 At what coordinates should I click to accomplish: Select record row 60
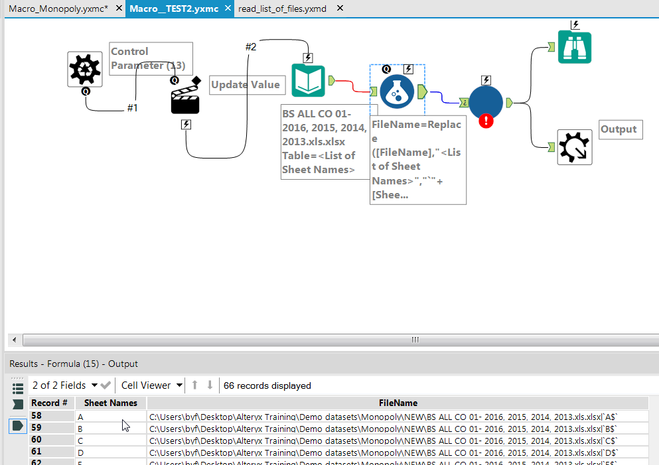tap(51, 440)
